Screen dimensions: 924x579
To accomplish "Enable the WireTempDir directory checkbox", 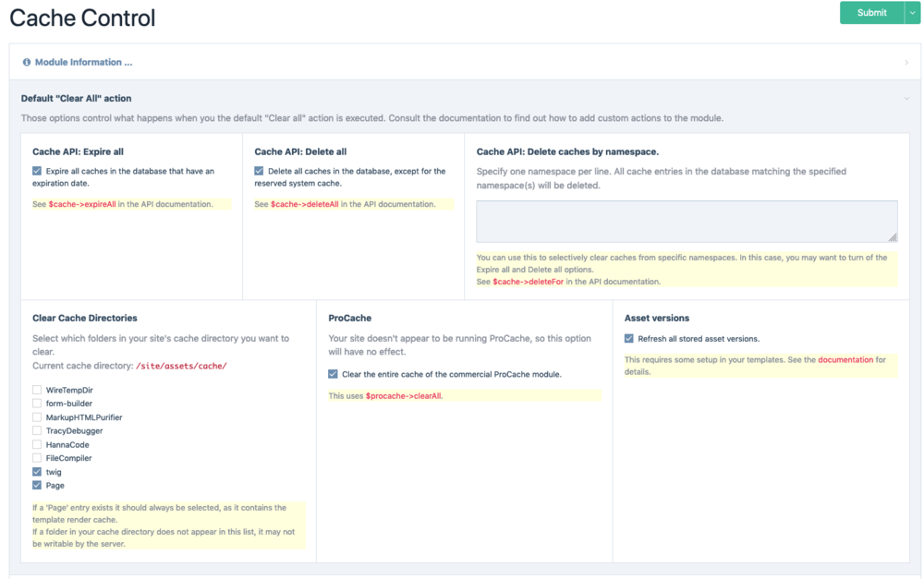I will click(37, 391).
